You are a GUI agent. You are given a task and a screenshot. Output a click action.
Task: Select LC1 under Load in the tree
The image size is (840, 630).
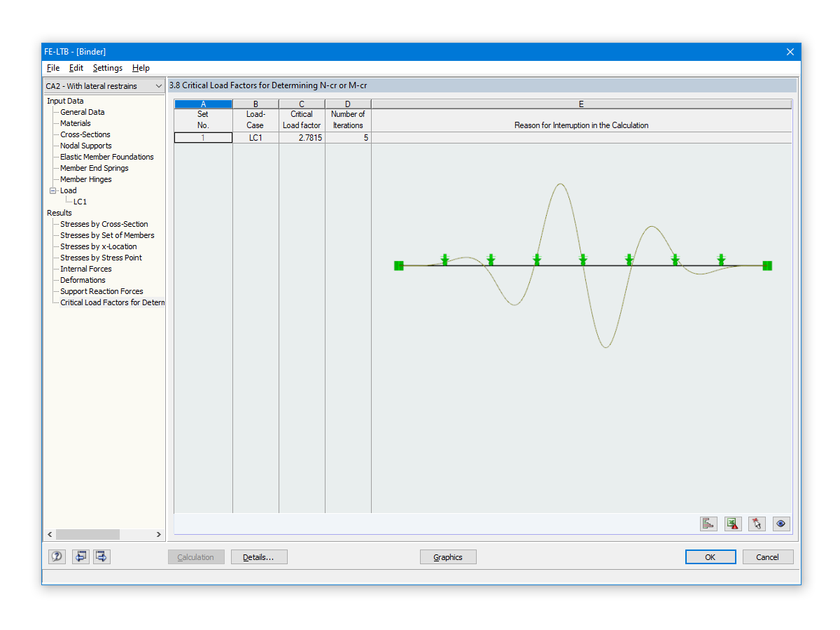tap(80, 202)
